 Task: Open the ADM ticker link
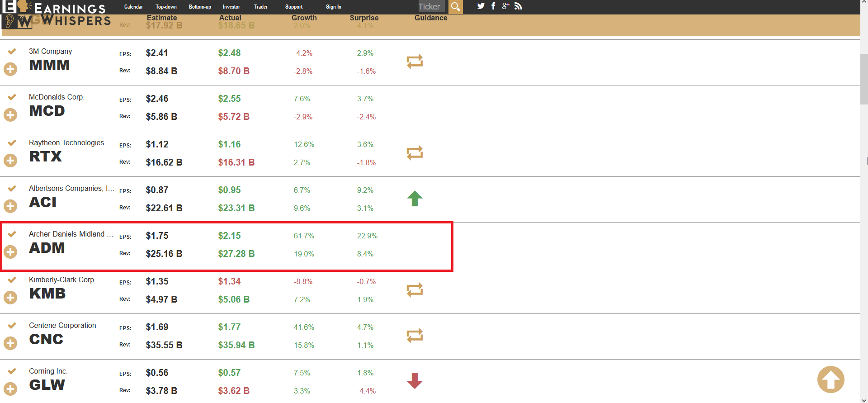(x=47, y=248)
